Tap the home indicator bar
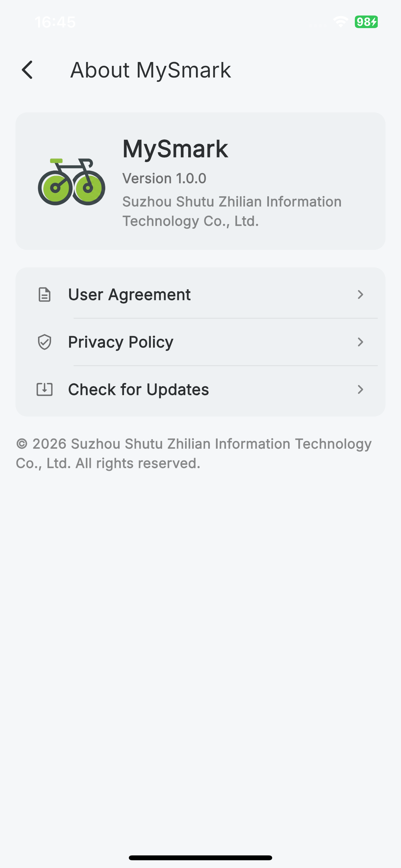401x868 pixels. point(200,858)
